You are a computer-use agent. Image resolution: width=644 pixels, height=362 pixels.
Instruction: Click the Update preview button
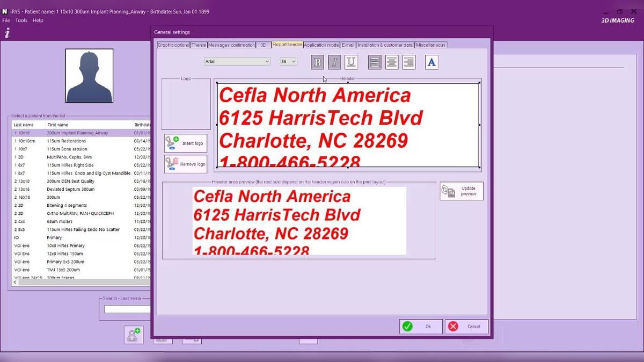pyautogui.click(x=462, y=191)
